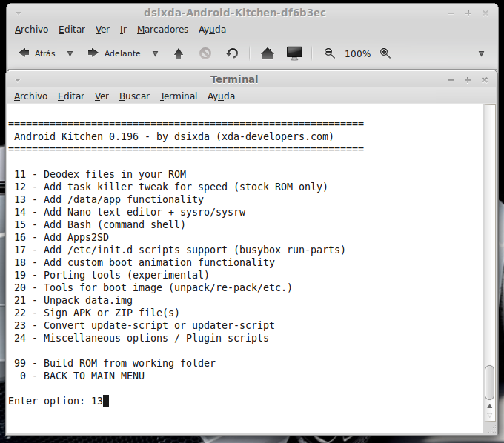Open the Buscar menu
The height and width of the screenshot is (443, 504).
click(x=134, y=96)
